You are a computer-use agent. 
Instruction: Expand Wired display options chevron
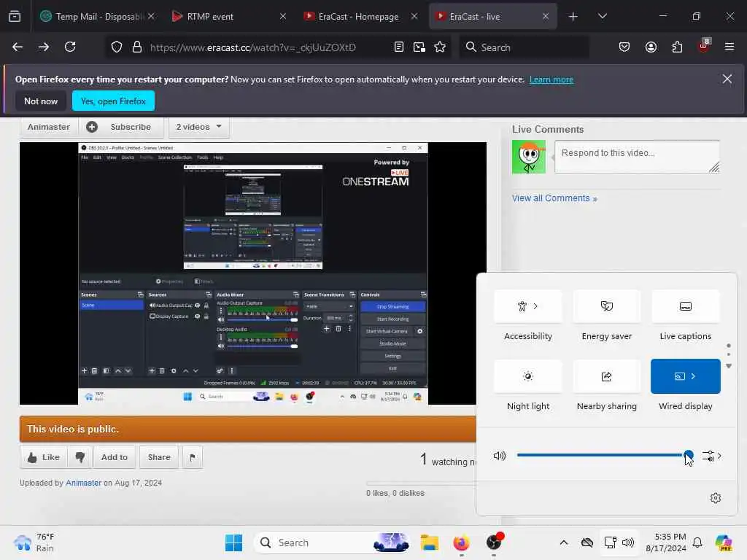pyautogui.click(x=693, y=376)
